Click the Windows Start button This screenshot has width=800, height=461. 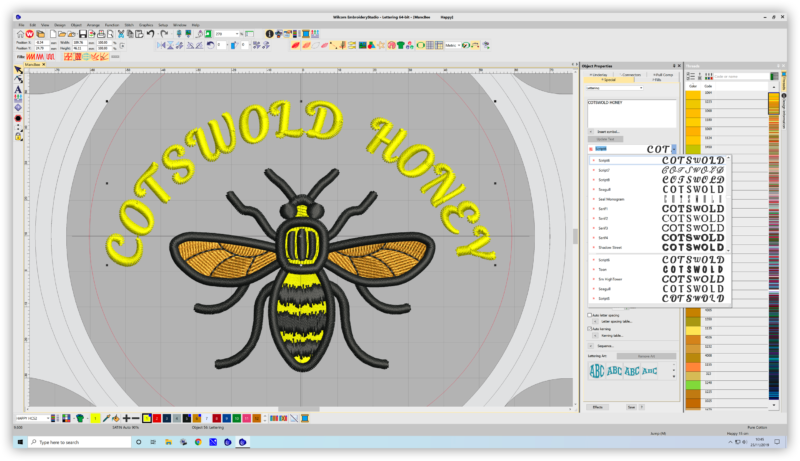[8, 441]
